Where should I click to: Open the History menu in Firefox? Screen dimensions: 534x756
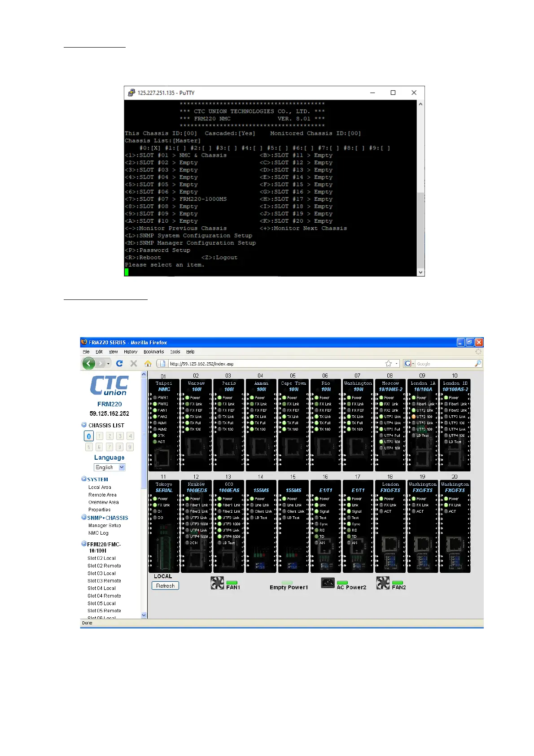click(x=131, y=352)
